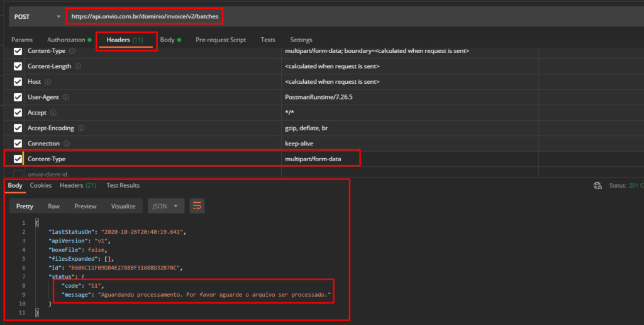Uncheck the Accept header checkbox

18,113
